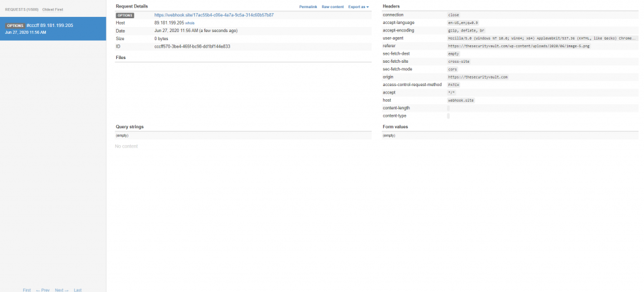Open the Permalink link
This screenshot has height=292, width=644.
pyautogui.click(x=308, y=7)
